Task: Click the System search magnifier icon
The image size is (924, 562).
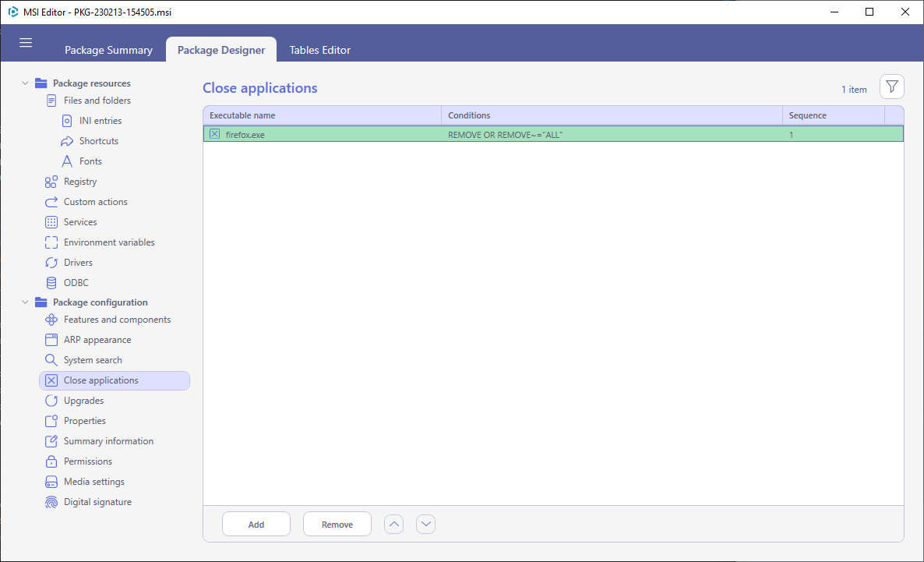Action: click(x=51, y=360)
